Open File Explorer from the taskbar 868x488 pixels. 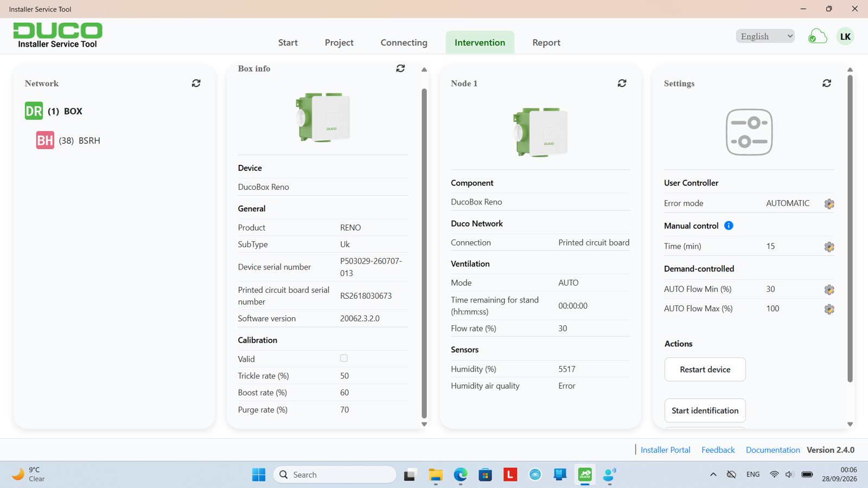(436, 475)
